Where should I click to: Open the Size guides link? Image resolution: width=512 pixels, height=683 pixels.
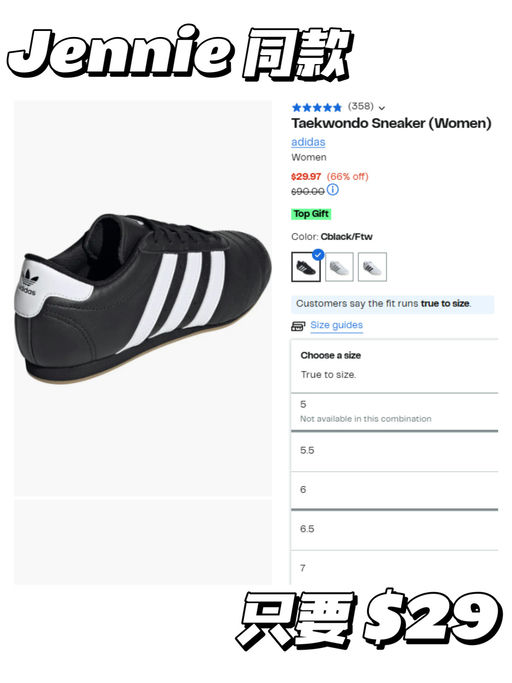[x=336, y=325]
